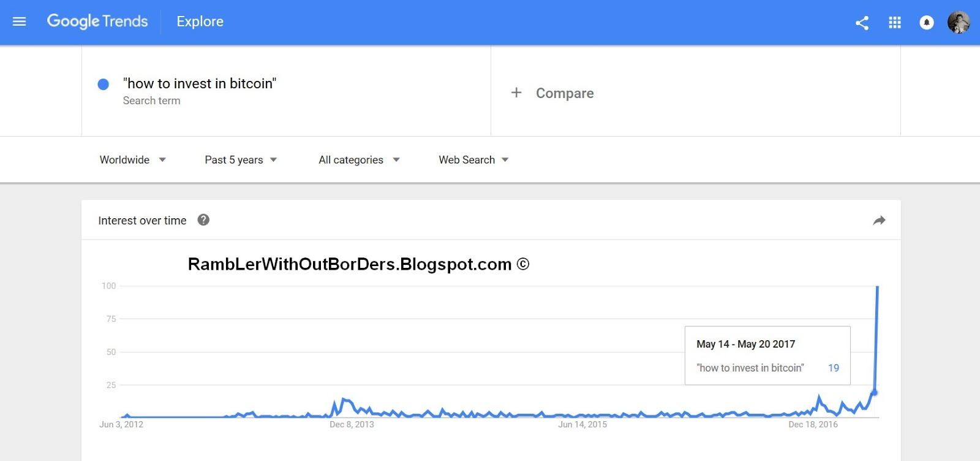Open the user account avatar
Image resolution: width=980 pixels, height=461 pixels.
959,22
